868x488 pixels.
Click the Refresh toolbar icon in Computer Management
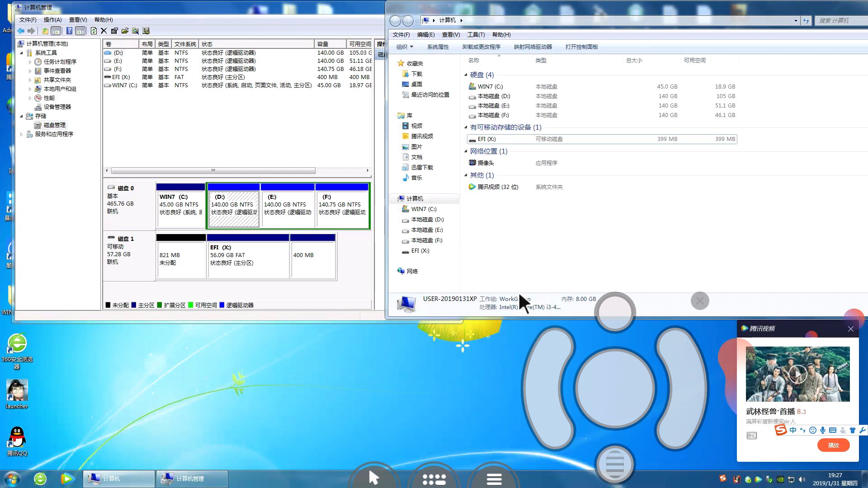(x=94, y=31)
